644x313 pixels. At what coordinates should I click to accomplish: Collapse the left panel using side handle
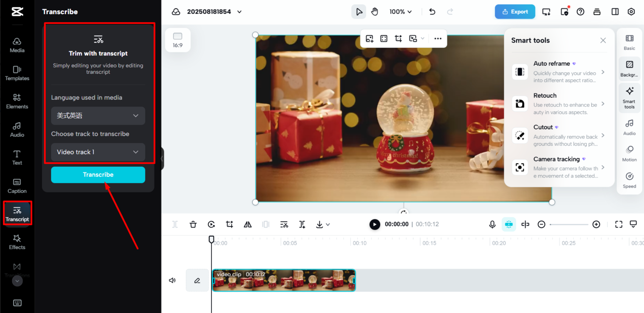tap(162, 159)
